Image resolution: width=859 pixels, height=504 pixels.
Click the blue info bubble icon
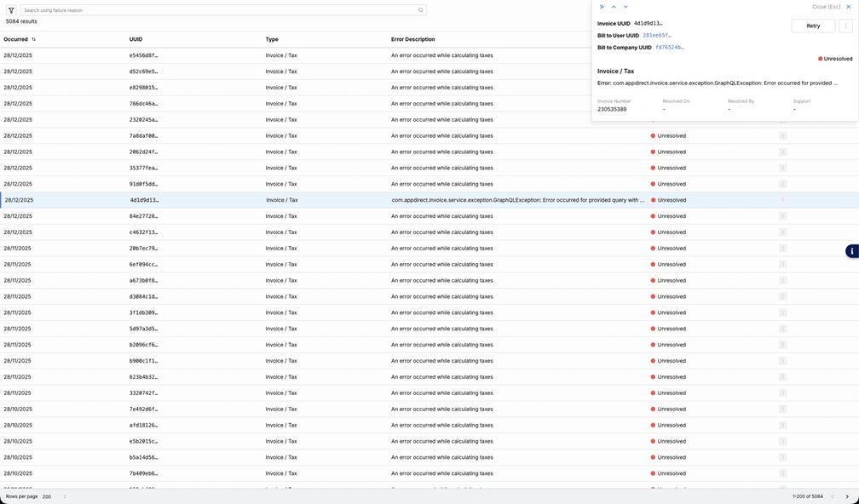pyautogui.click(x=851, y=251)
